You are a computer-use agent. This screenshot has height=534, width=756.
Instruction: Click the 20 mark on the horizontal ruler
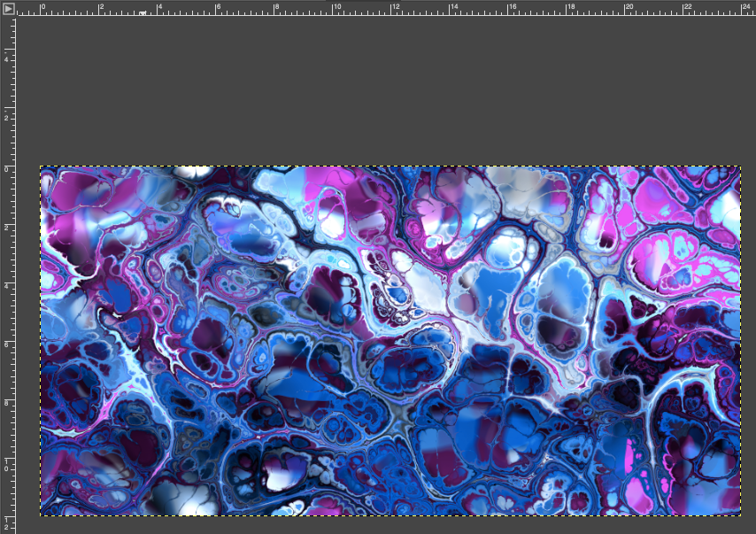click(x=625, y=9)
